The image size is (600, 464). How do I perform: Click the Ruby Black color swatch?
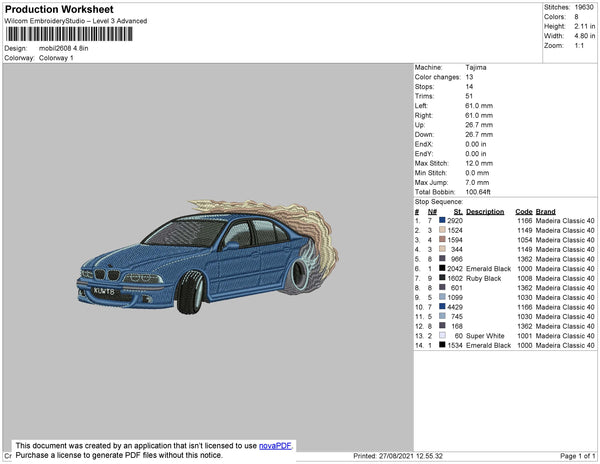point(443,279)
